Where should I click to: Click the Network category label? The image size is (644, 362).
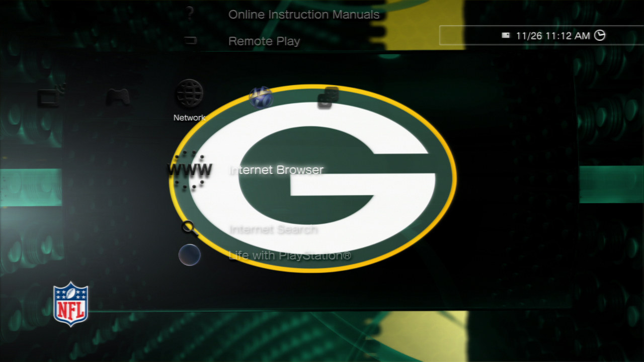pos(189,118)
